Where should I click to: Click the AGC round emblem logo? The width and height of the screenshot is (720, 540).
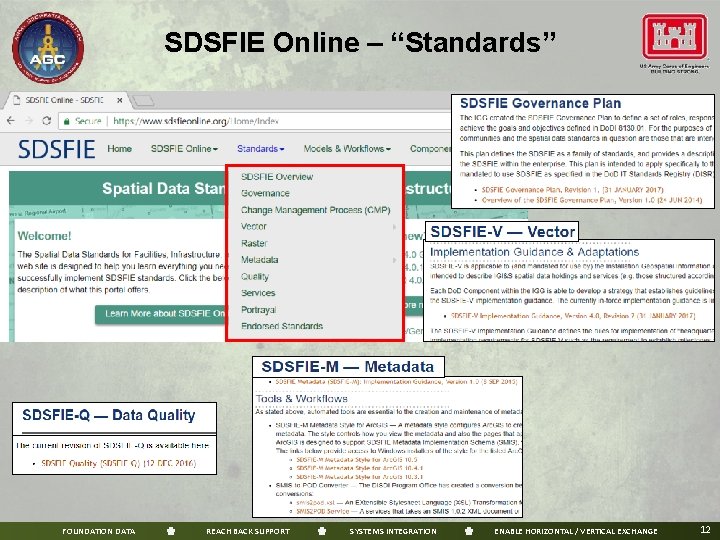pyautogui.click(x=48, y=48)
